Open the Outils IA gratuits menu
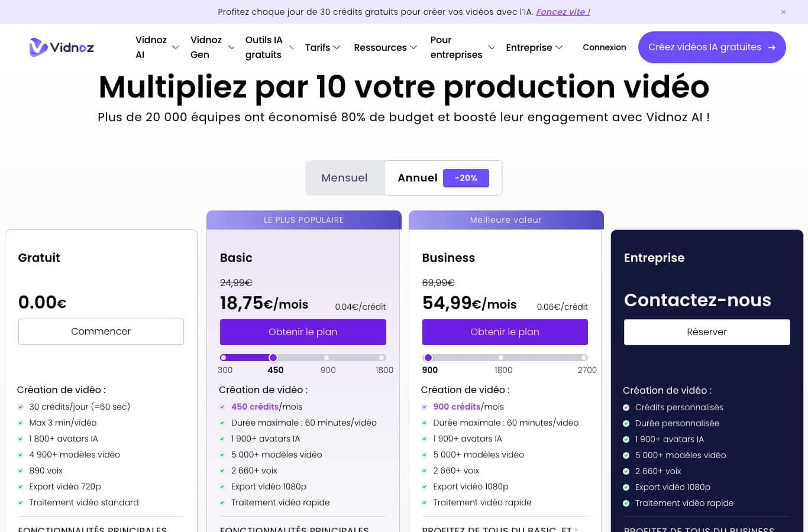Screen dimensions: 808x532 264,47
